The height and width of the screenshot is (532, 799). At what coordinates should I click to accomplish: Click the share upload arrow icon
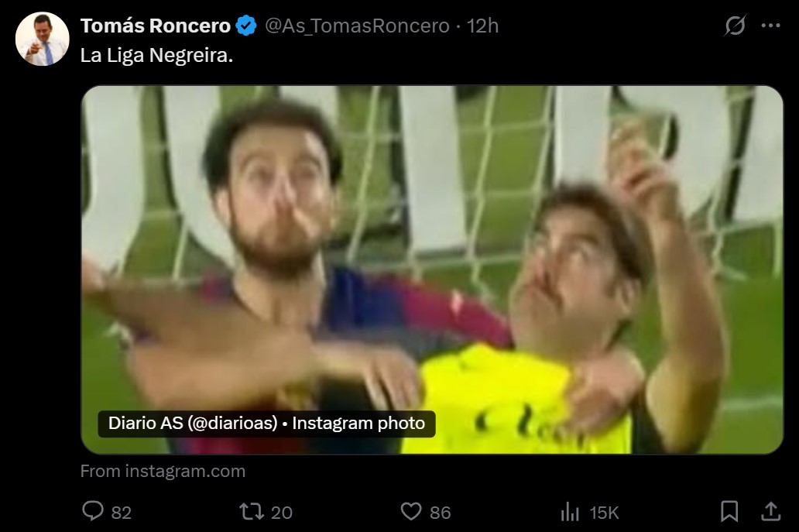click(x=770, y=511)
